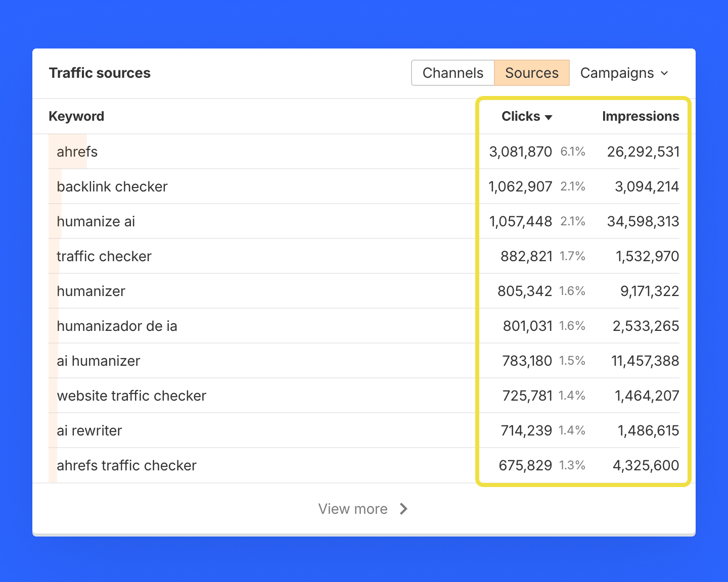Click the impressions value 11,457,388
Screen dimensions: 728x582
[645, 361]
